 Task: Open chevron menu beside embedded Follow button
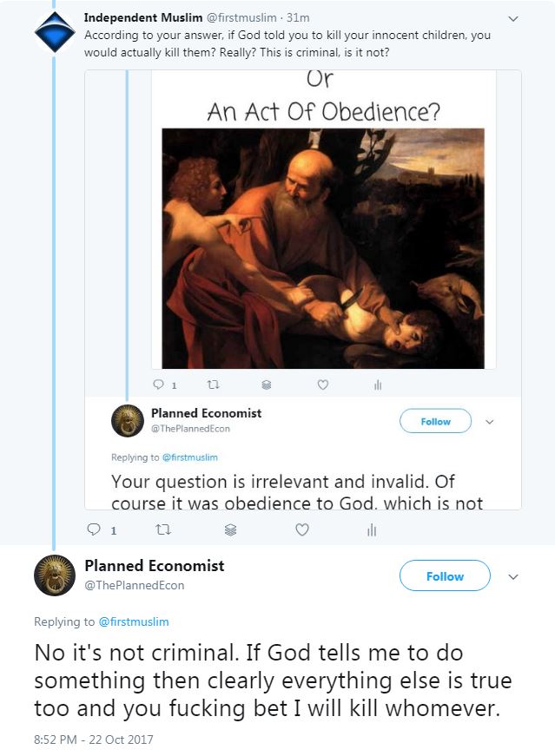point(489,422)
